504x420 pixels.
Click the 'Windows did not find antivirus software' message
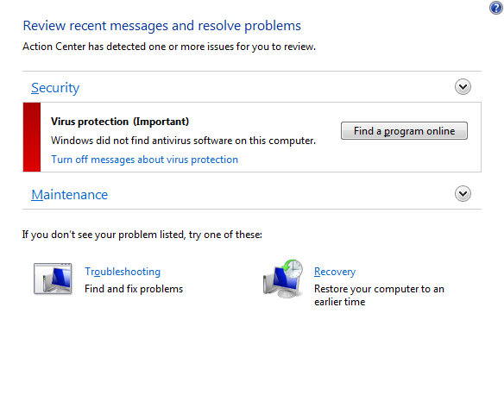coord(183,141)
